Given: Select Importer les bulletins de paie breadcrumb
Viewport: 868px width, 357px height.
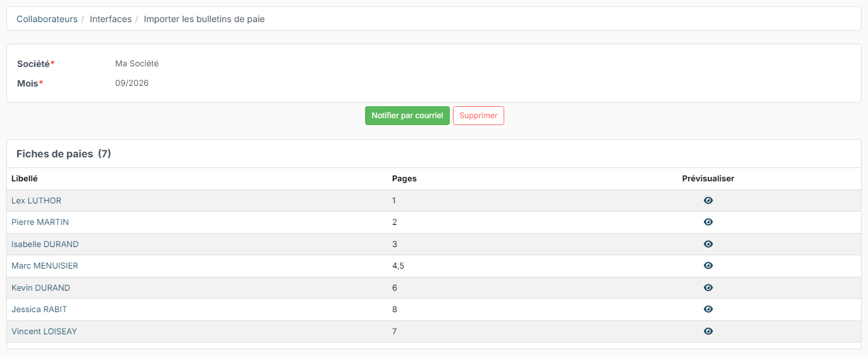Looking at the screenshot, I should pos(204,19).
